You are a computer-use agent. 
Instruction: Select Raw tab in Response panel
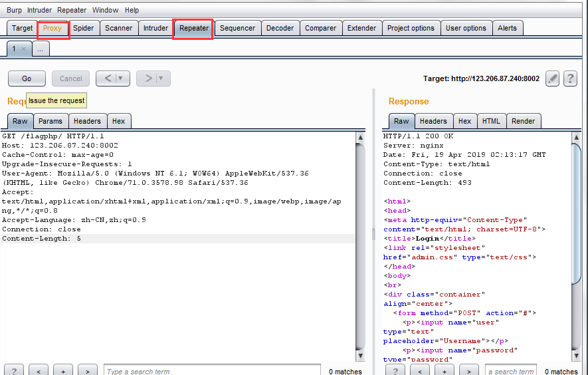pos(401,121)
